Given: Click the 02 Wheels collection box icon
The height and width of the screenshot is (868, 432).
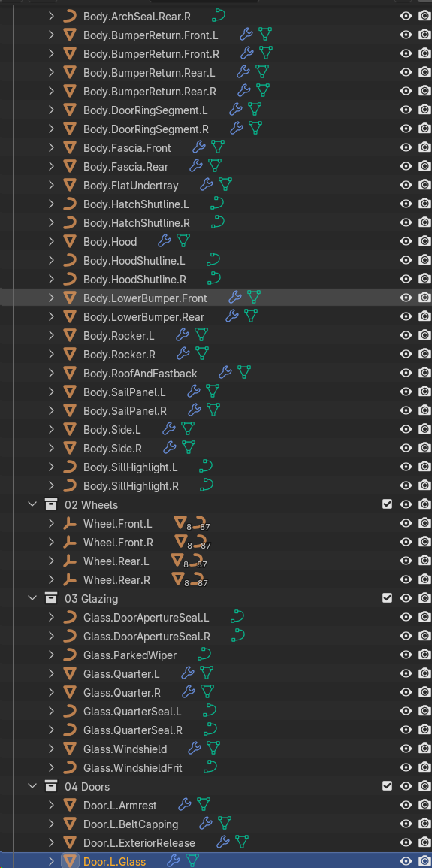Looking at the screenshot, I should (x=51, y=504).
